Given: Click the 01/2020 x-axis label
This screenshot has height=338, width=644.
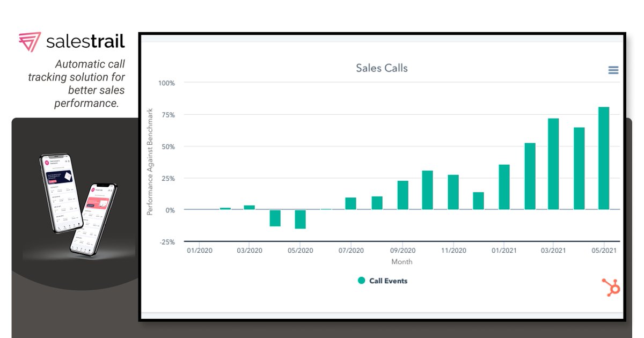Looking at the screenshot, I should (200, 251).
